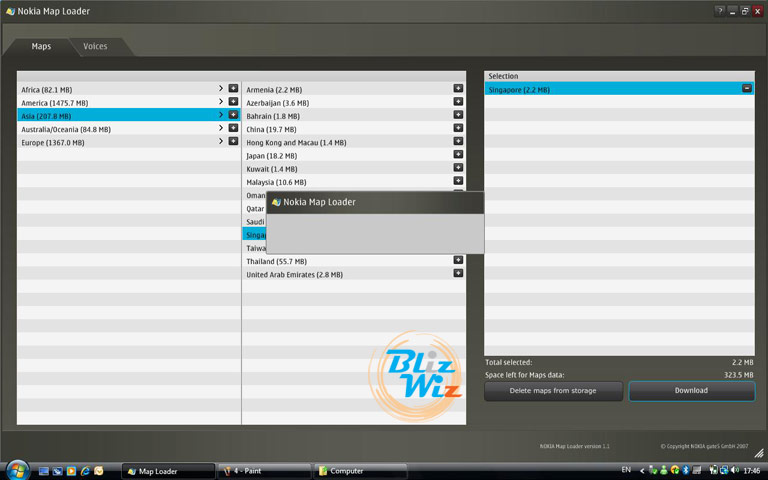Screen dimensions: 768x480
Task: Select United Arab Emirates (2.8 MB) entry
Action: pos(354,274)
